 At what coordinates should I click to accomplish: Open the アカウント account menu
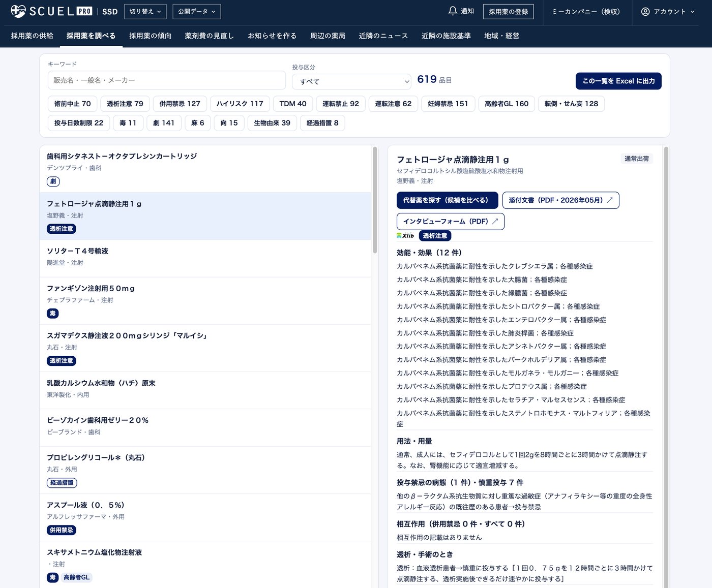(668, 11)
